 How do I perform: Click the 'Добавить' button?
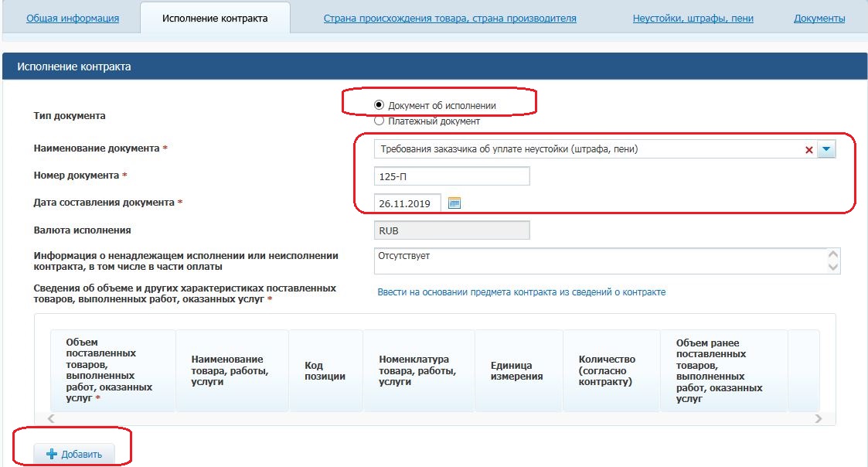74,454
